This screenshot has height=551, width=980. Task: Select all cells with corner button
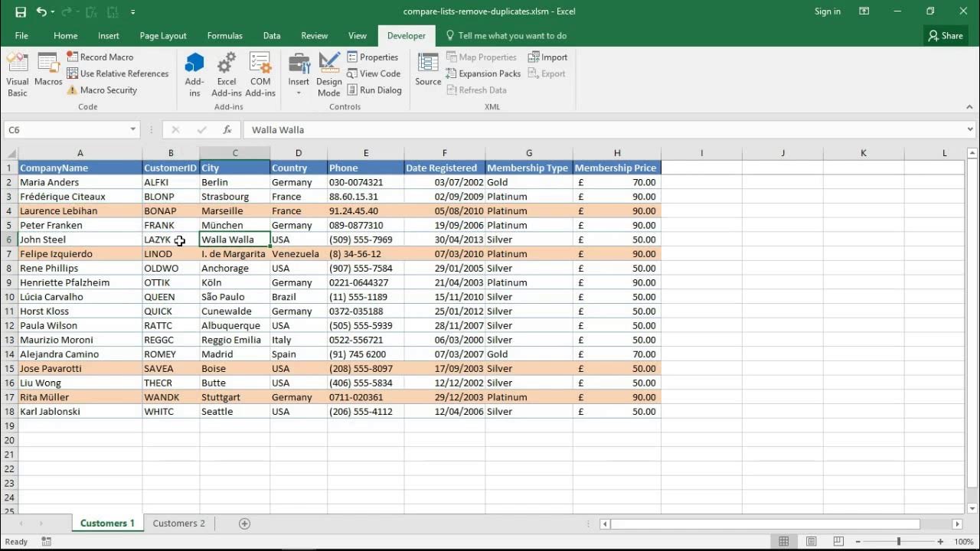[10, 154]
